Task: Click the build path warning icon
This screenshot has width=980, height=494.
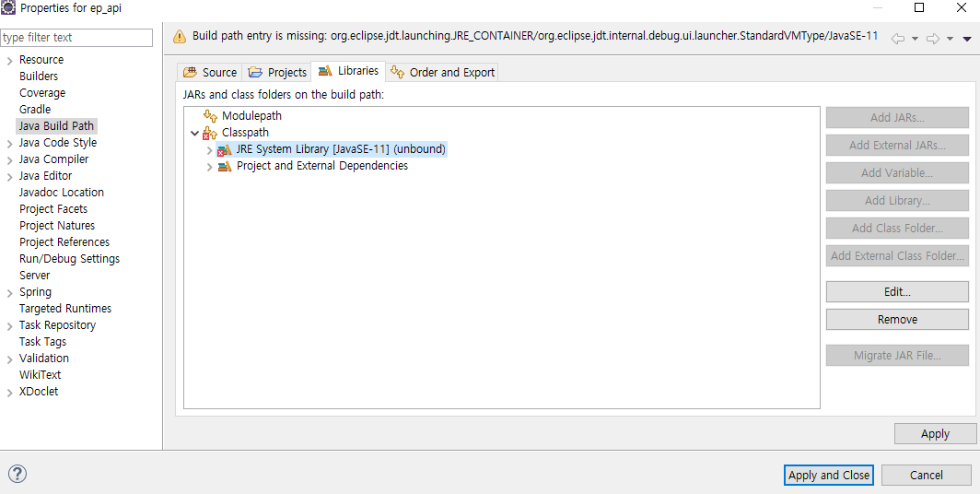Action: [180, 36]
